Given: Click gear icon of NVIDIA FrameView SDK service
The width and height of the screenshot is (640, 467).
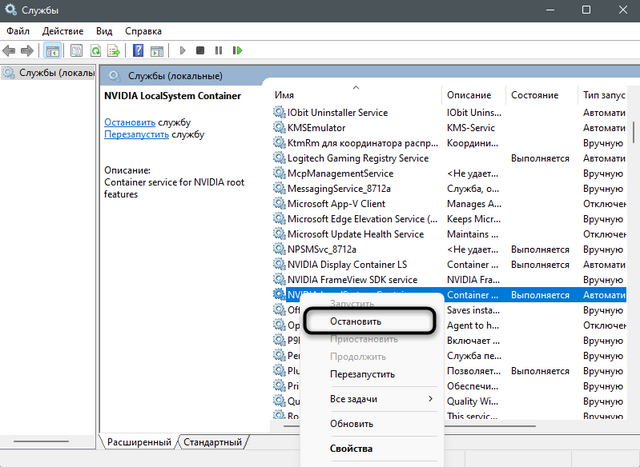Looking at the screenshot, I should coord(279,279).
